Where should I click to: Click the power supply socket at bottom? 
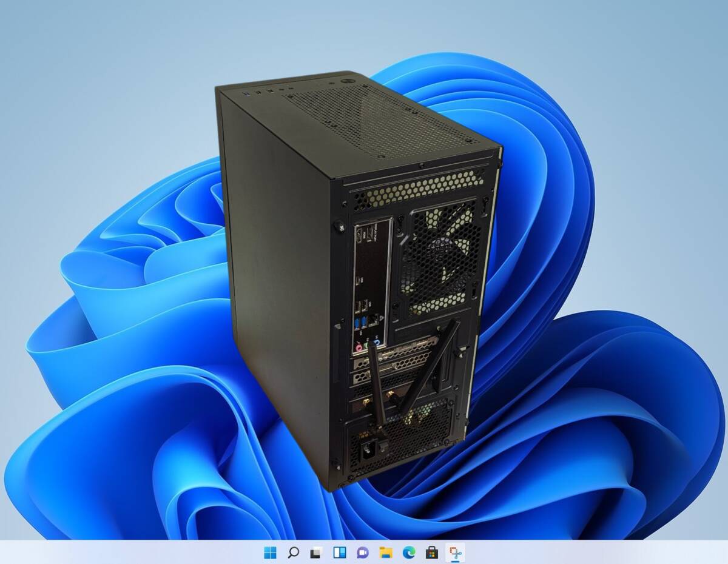368,451
